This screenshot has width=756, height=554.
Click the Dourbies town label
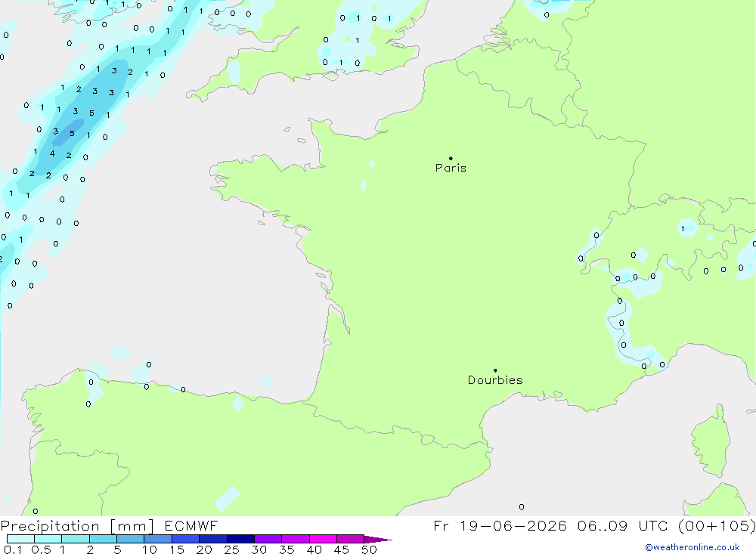click(x=495, y=380)
